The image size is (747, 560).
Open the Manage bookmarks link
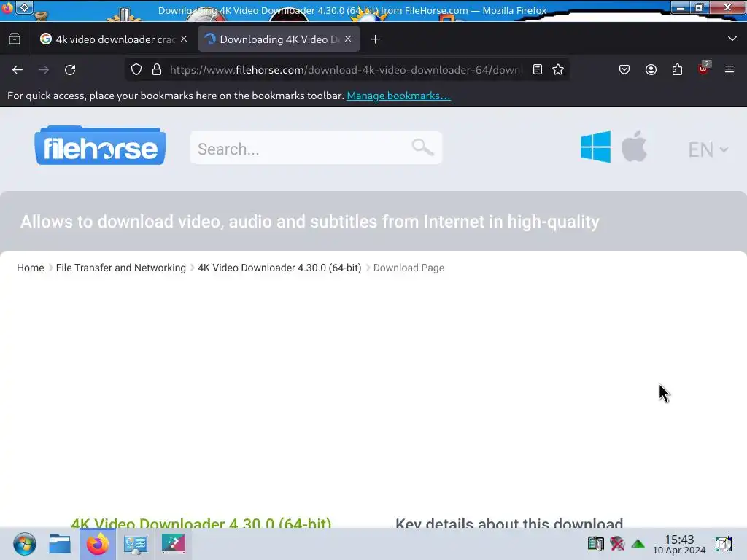398,96
